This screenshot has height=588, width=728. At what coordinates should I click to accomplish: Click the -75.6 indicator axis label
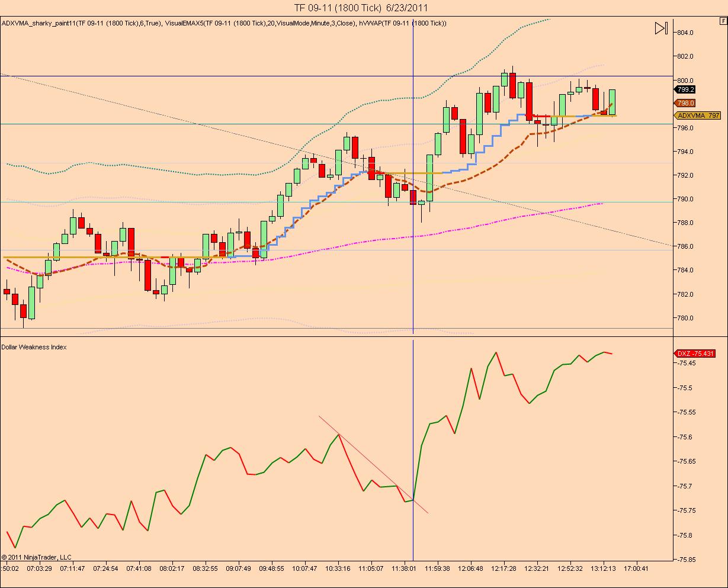[x=685, y=437]
